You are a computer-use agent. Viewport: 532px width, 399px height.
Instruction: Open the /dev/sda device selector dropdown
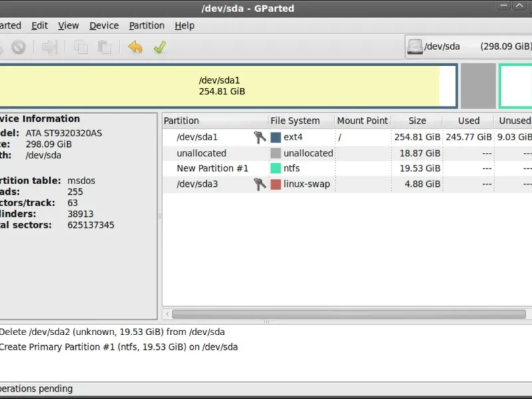pos(469,47)
